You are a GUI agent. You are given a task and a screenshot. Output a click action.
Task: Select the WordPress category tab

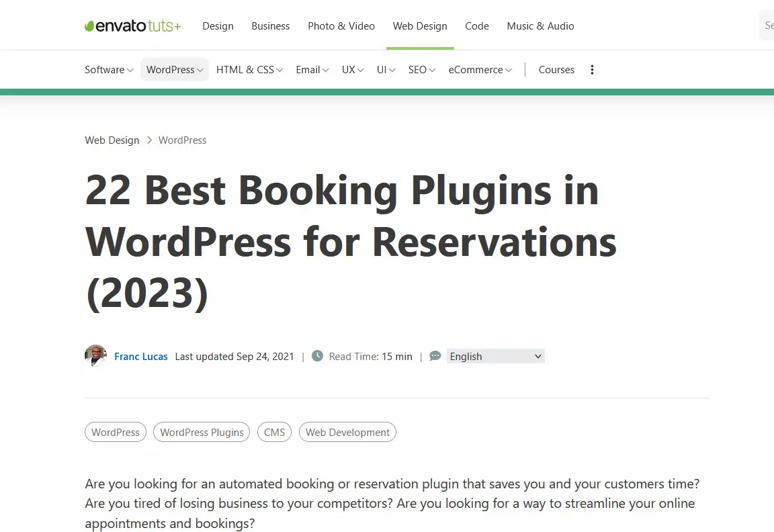pyautogui.click(x=174, y=69)
